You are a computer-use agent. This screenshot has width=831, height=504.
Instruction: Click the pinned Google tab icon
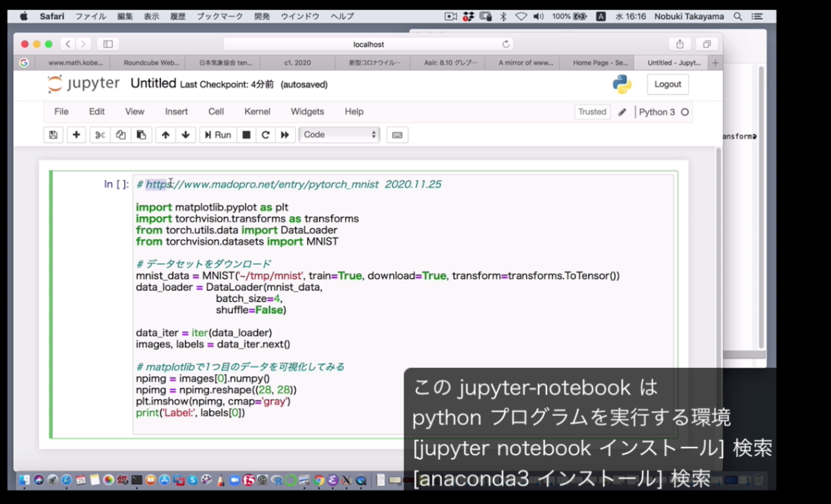[x=24, y=63]
